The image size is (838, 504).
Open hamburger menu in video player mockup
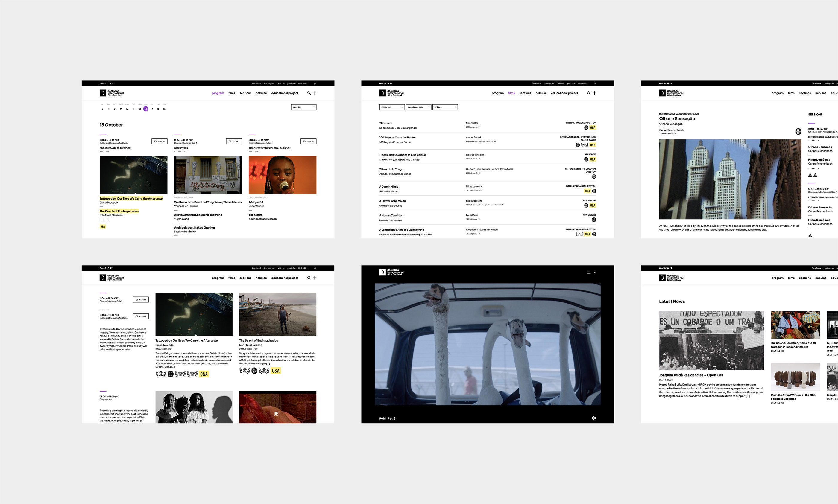[589, 272]
